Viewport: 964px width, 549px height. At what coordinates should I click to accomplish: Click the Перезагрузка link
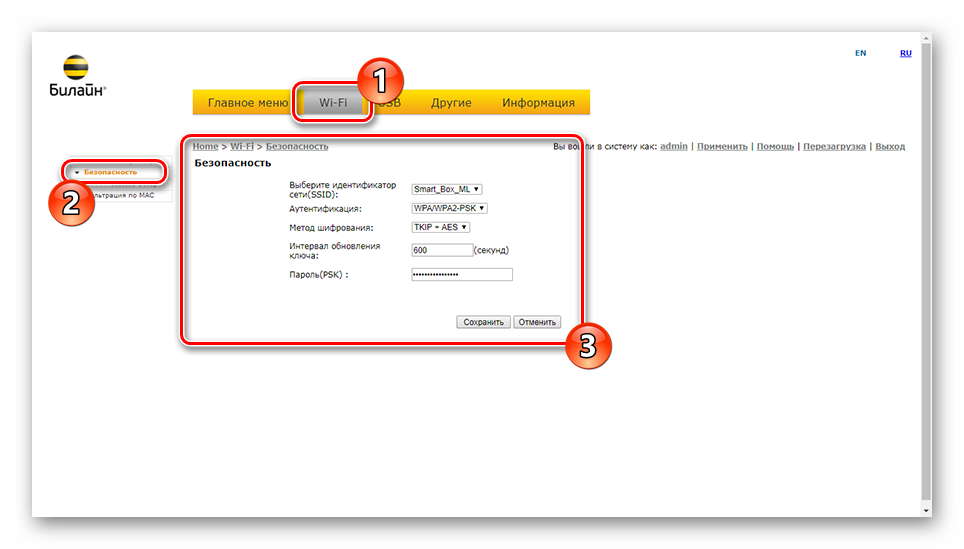click(x=834, y=146)
